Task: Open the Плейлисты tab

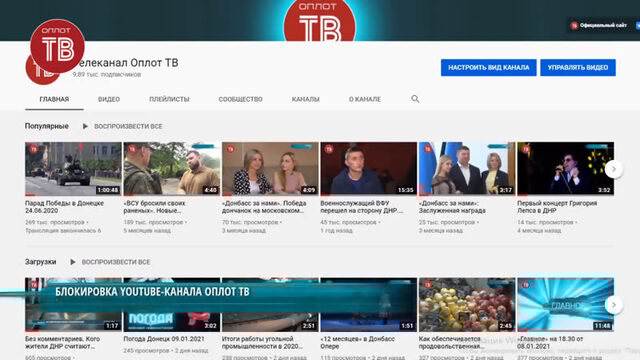Action: [x=169, y=99]
